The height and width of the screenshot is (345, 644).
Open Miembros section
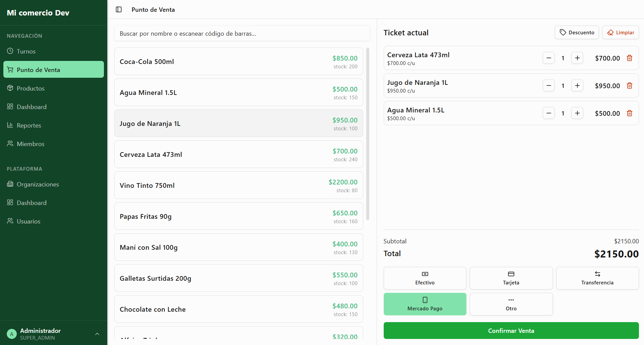[53, 144]
